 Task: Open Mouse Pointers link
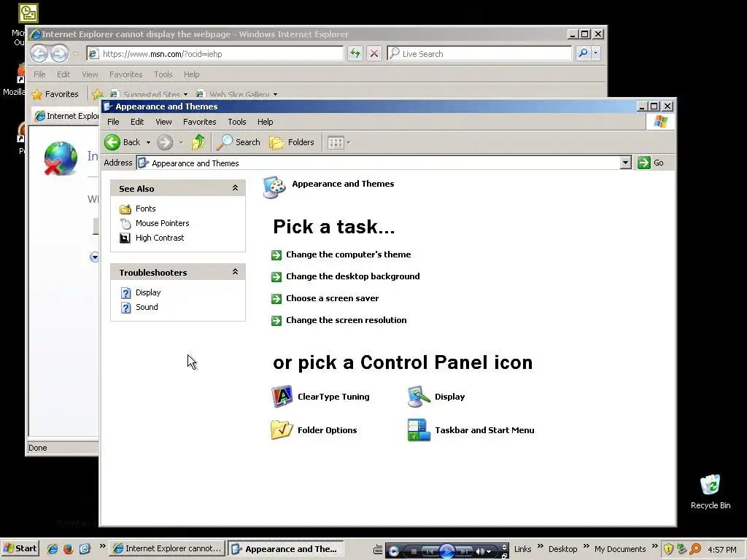point(162,223)
